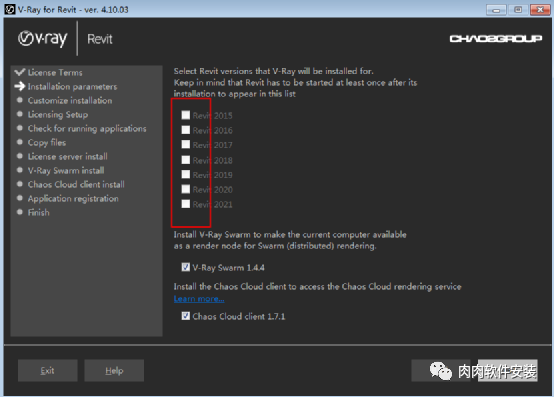The height and width of the screenshot is (397, 554).
Task: Click the Finish step in sidebar
Action: [39, 212]
